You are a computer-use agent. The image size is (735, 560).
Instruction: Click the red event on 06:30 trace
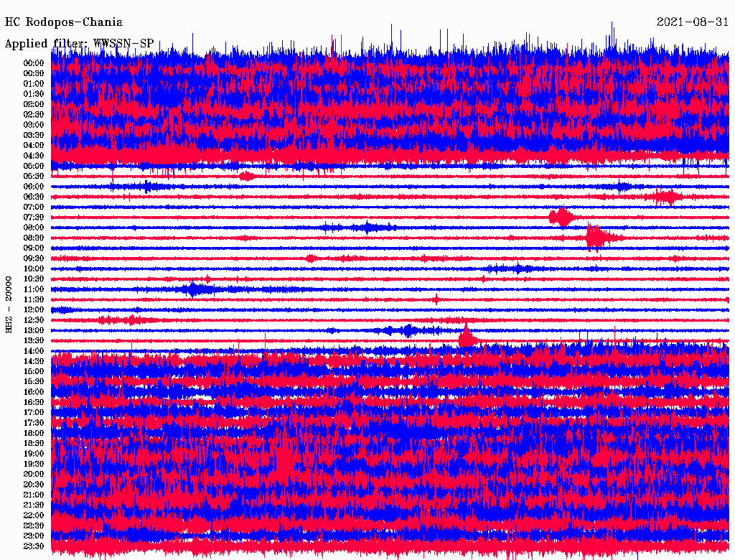666,196
